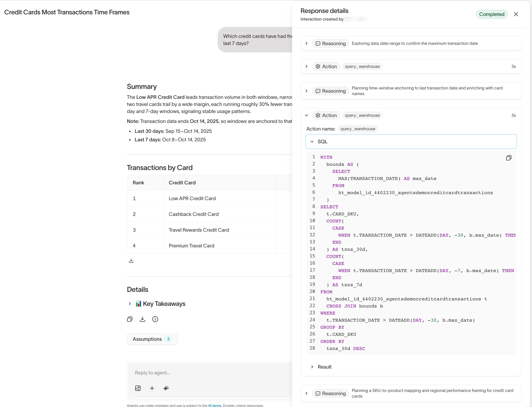Screen dimensions: 532x407
Task: Copy the agent response below Key Takeaways
Action: pos(130,319)
